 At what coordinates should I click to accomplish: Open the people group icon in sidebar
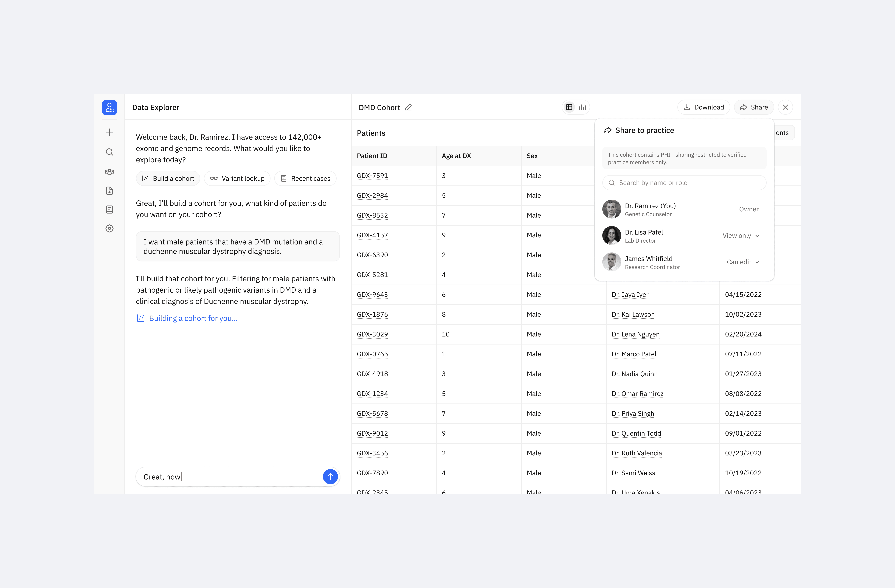coord(109,172)
